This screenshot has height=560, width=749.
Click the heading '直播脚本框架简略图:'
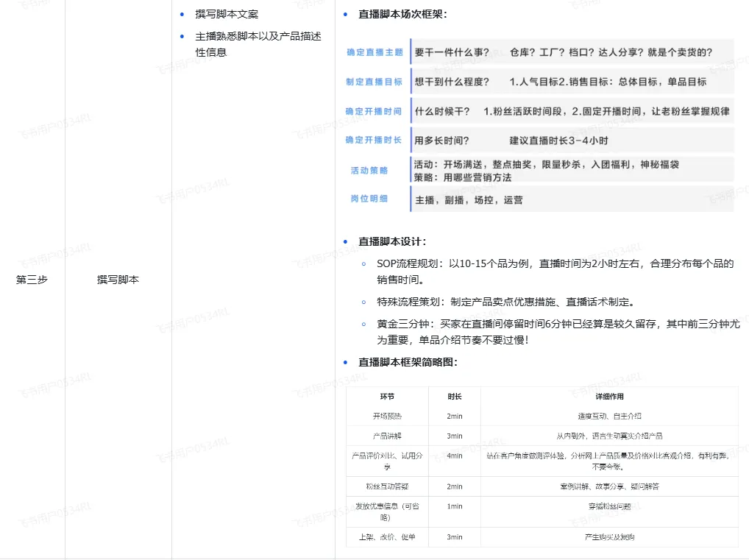point(408,362)
